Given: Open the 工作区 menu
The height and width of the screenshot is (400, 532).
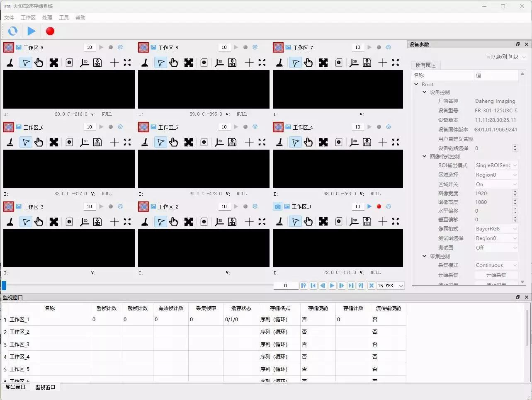Looking at the screenshot, I should [28, 17].
